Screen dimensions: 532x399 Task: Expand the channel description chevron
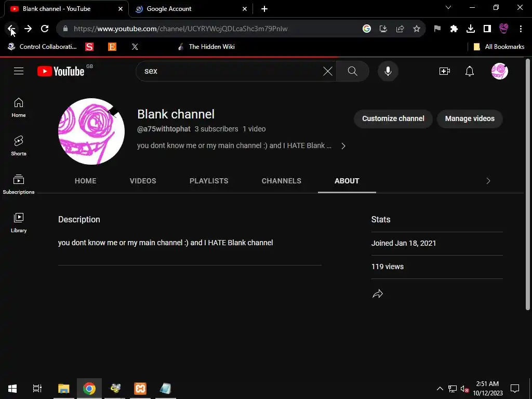[343, 146]
